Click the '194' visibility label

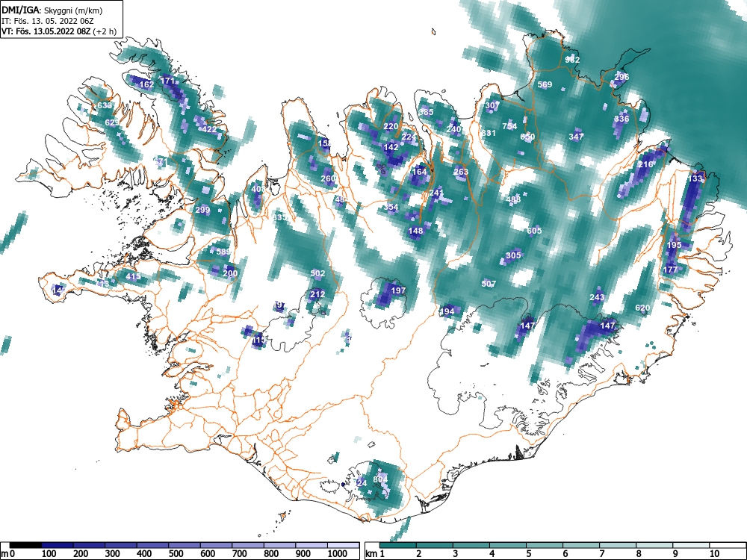pos(447,311)
